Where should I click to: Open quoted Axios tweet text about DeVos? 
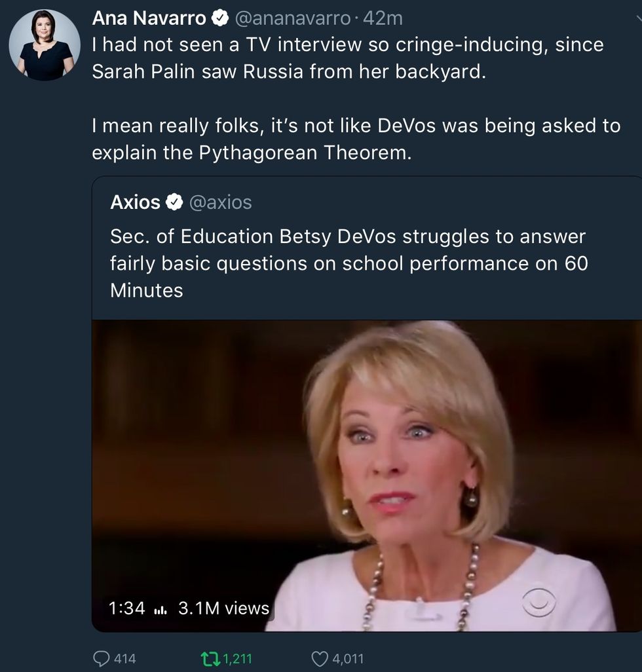pos(347,262)
